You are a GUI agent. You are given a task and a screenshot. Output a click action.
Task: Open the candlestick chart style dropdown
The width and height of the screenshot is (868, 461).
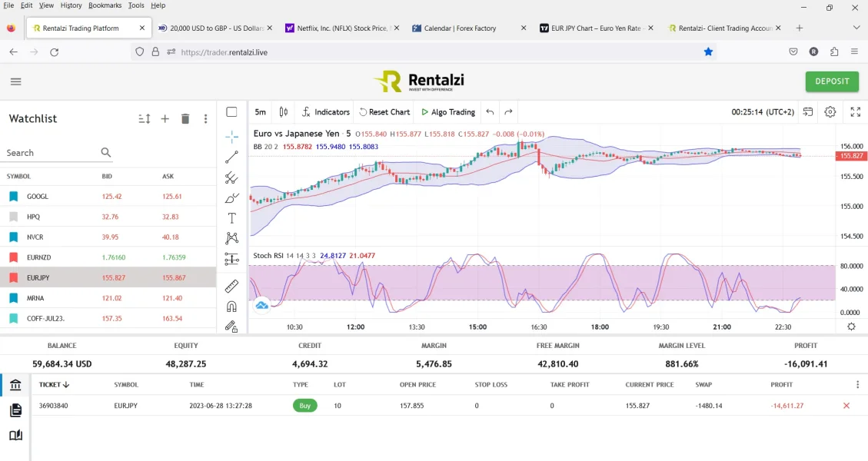(284, 112)
